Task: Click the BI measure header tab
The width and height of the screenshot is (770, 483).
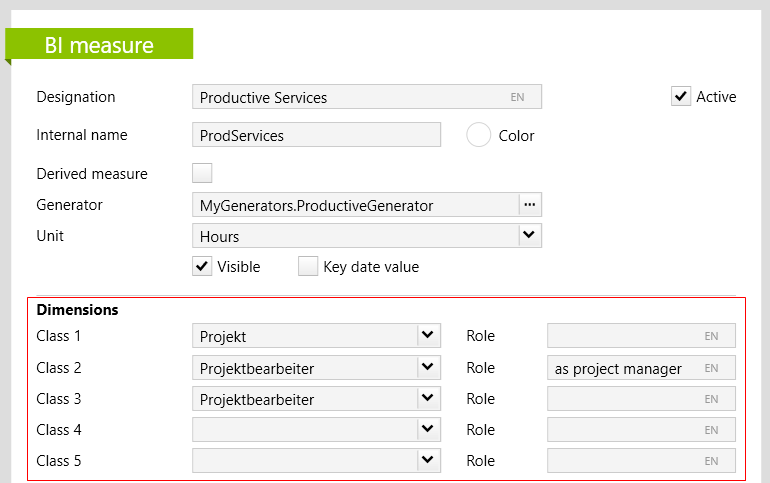Action: pos(99,45)
